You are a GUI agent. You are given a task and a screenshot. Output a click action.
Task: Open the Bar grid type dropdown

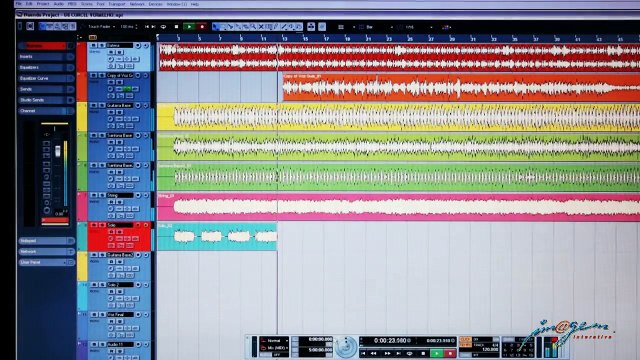coord(376,27)
